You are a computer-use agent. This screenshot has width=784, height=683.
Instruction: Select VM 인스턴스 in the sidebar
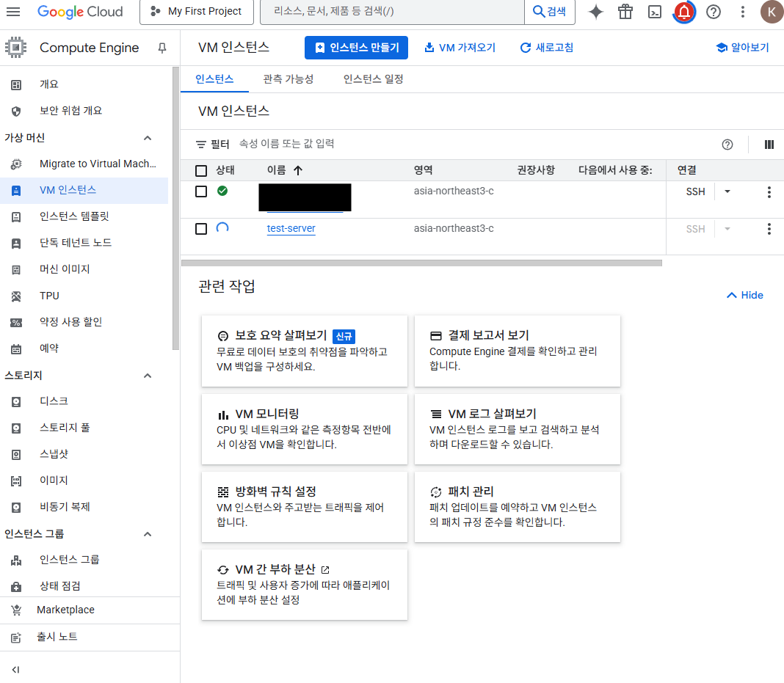[84, 190]
